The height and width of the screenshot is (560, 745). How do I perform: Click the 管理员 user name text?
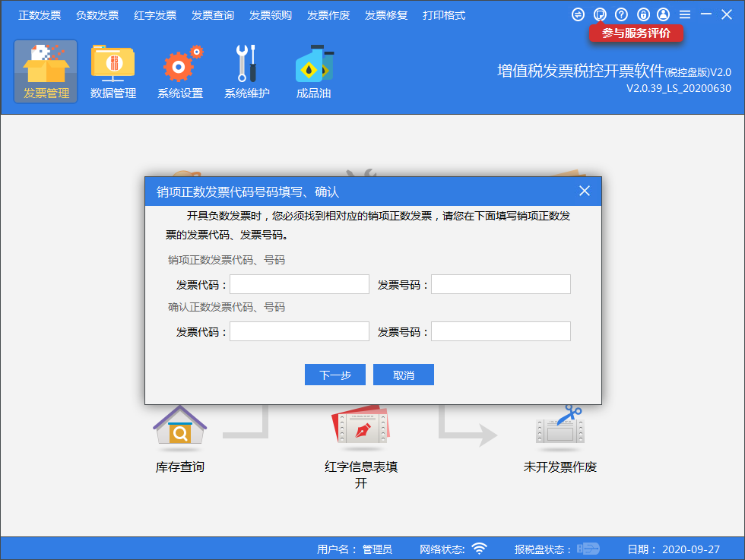(377, 549)
